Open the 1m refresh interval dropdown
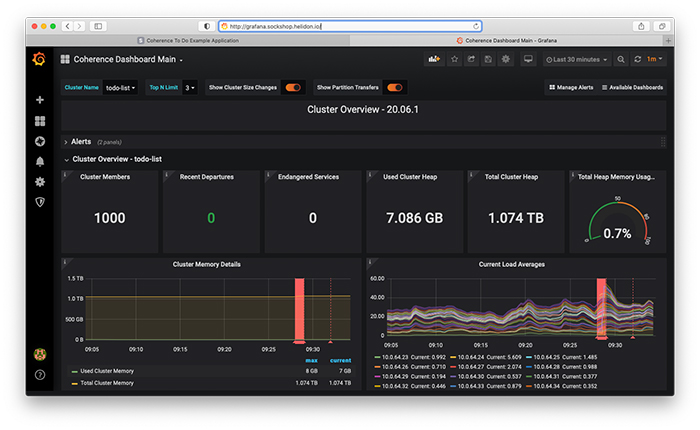 [x=654, y=59]
